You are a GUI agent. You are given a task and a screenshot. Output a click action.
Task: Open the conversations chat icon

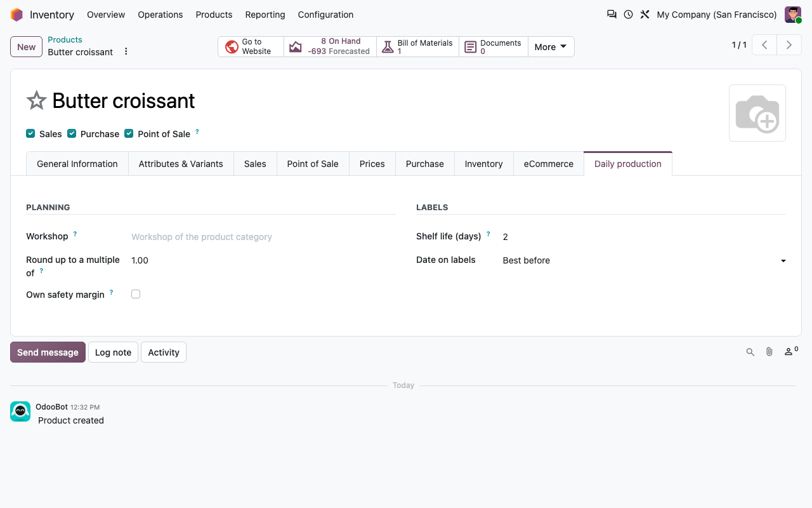pyautogui.click(x=612, y=14)
